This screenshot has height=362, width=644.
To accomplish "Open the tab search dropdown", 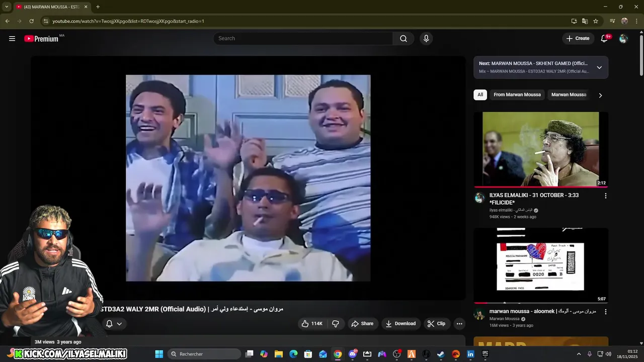I will point(7,7).
